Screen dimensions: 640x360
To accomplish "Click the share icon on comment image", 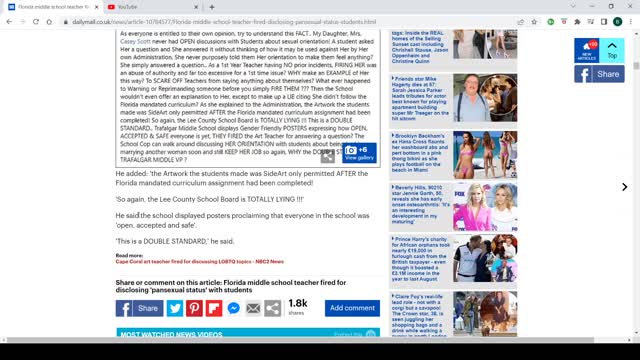I will (327, 156).
